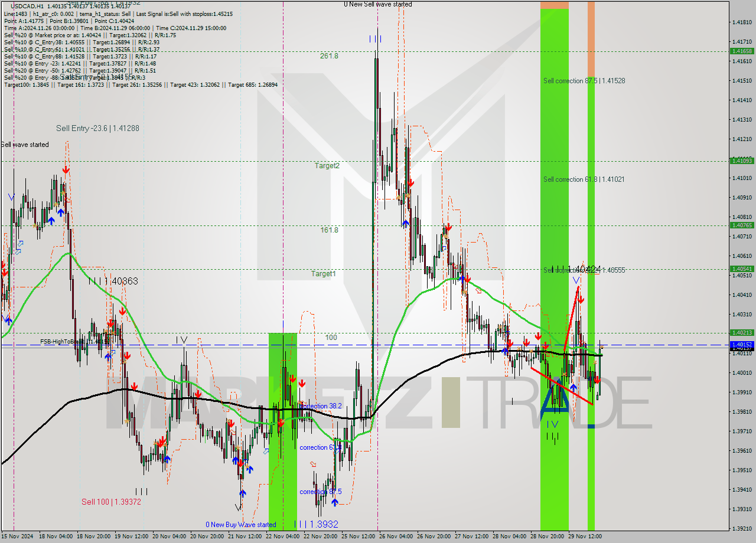Select 'Sell correction 61.8 | 1.41021' label
The height and width of the screenshot is (543, 756).
click(584, 179)
